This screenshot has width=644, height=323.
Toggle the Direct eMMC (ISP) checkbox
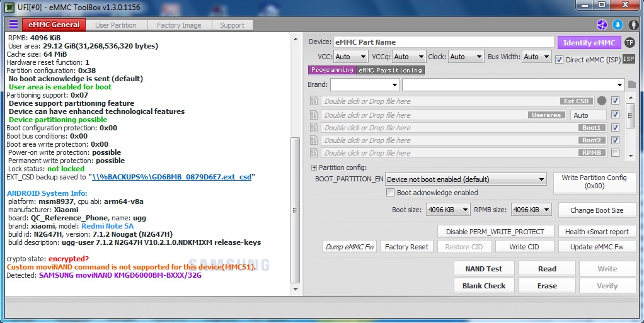559,60
